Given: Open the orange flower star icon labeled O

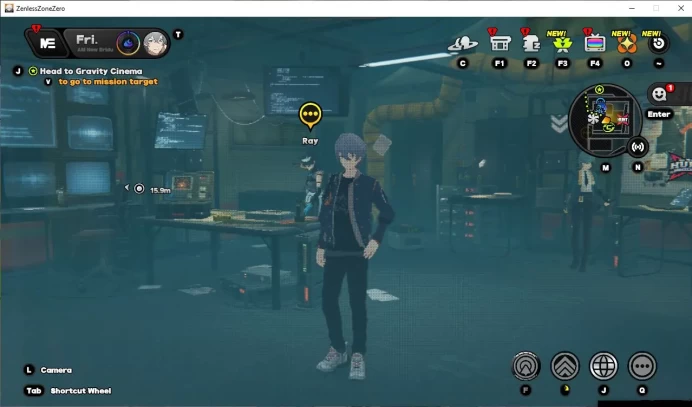Looking at the screenshot, I should [627, 44].
